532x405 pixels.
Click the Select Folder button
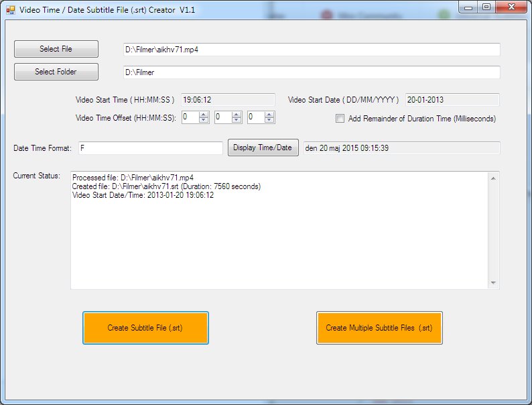pos(56,72)
